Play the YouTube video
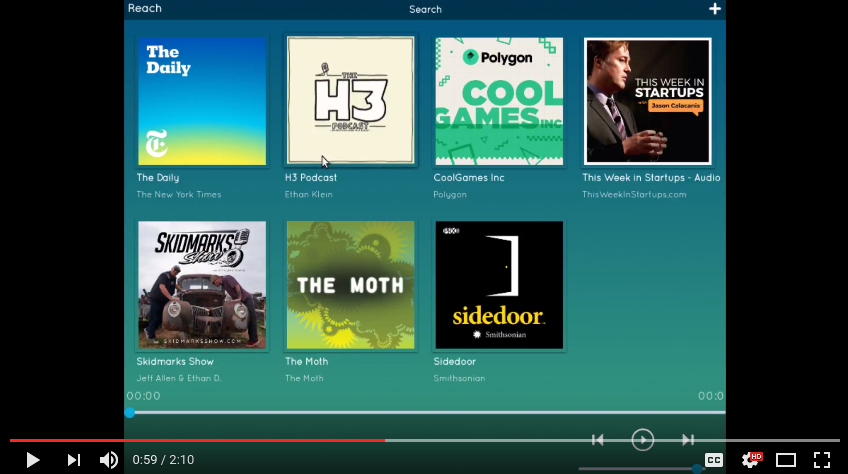 32,460
